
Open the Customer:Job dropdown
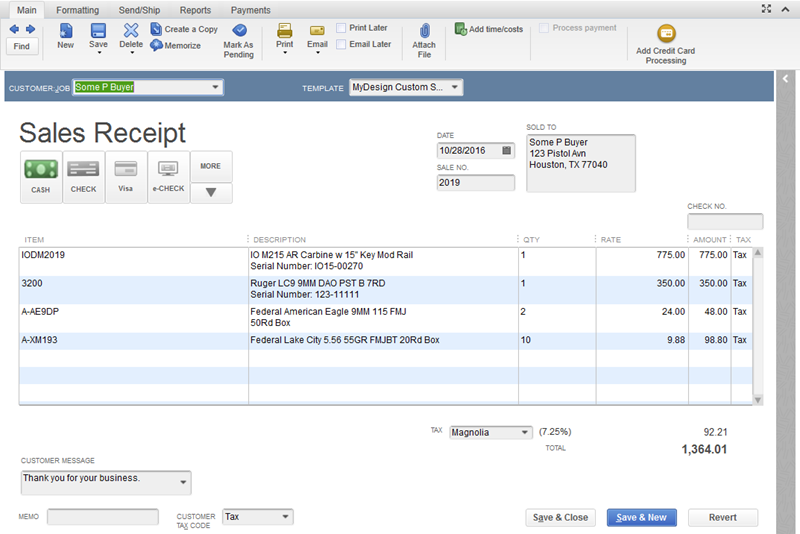[216, 87]
